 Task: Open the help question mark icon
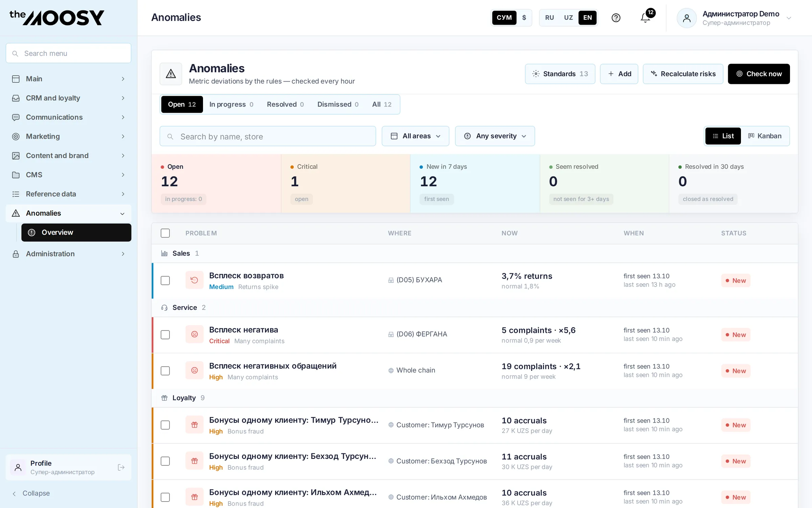[x=616, y=18]
